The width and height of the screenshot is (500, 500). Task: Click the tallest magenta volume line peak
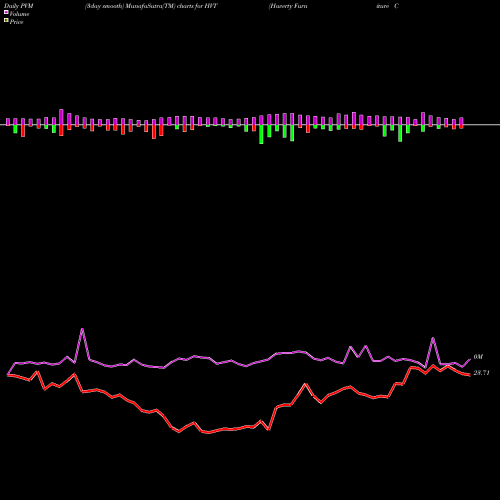tap(82, 329)
